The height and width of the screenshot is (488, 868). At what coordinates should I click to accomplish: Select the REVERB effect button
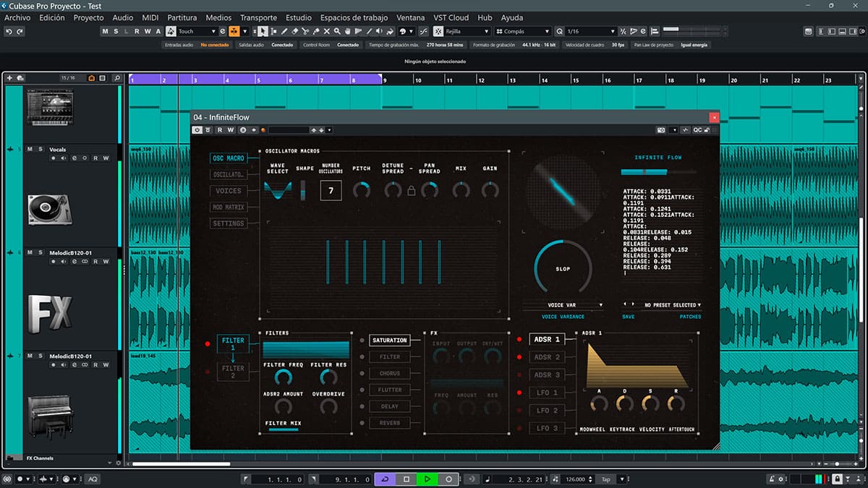click(389, 423)
